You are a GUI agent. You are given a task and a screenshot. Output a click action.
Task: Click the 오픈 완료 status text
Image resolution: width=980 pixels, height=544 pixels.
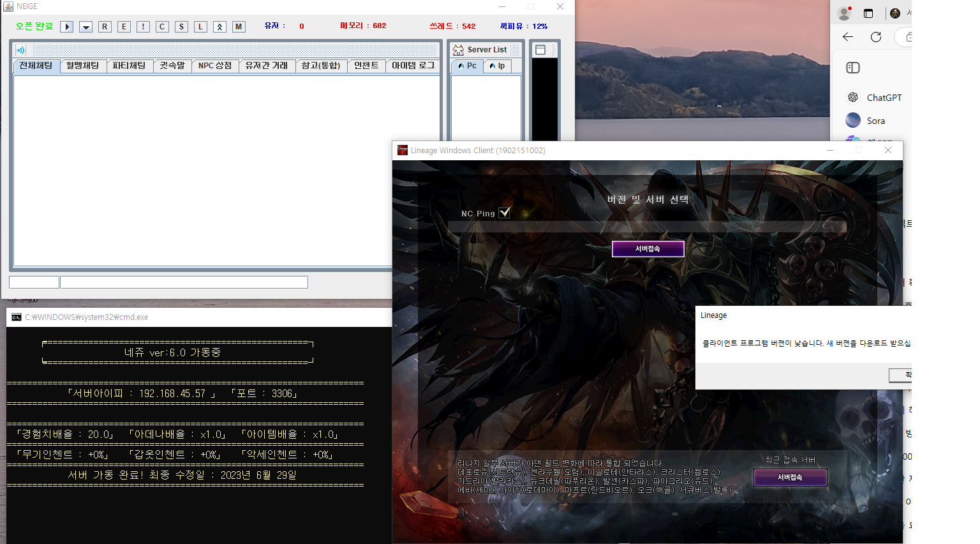point(34,26)
